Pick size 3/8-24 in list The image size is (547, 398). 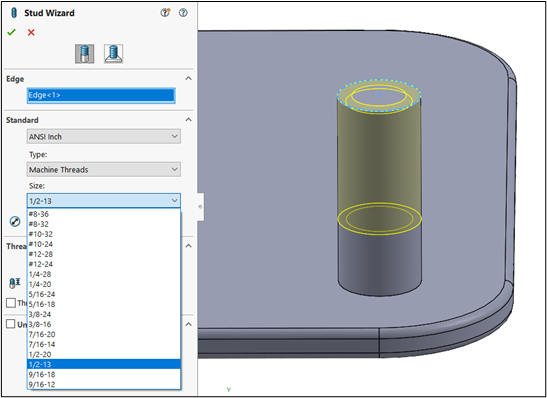pos(104,314)
